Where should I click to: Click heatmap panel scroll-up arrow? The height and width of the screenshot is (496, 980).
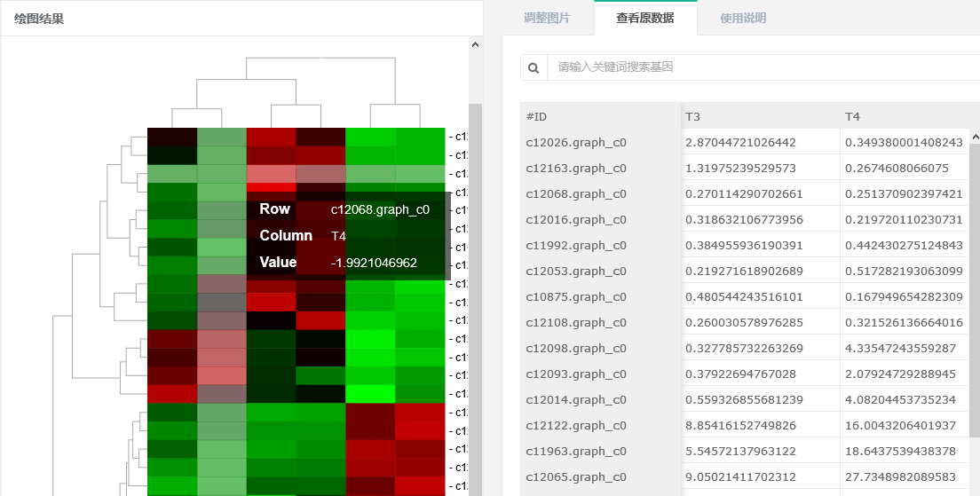475,43
